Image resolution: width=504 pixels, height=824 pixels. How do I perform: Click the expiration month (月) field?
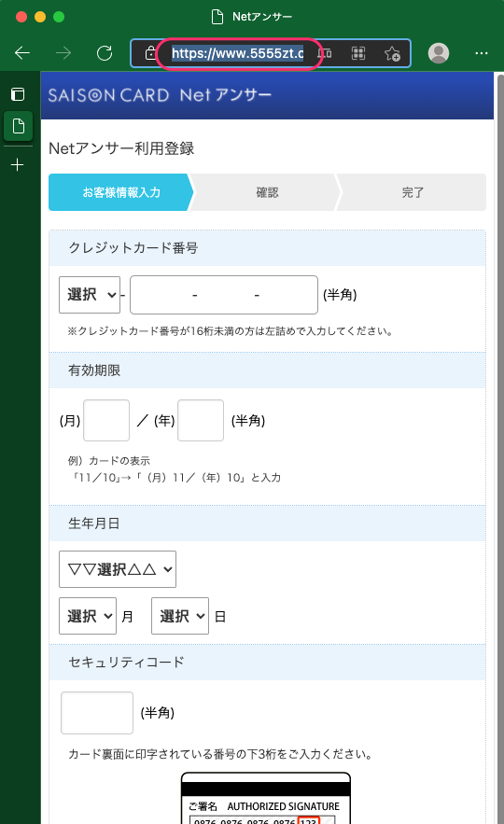[106, 421]
